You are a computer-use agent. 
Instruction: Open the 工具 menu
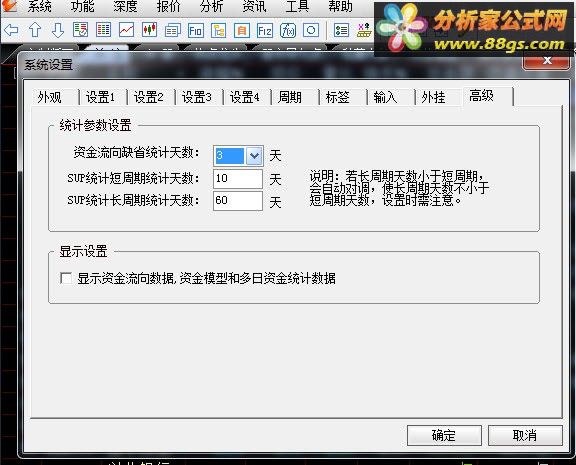click(x=297, y=7)
